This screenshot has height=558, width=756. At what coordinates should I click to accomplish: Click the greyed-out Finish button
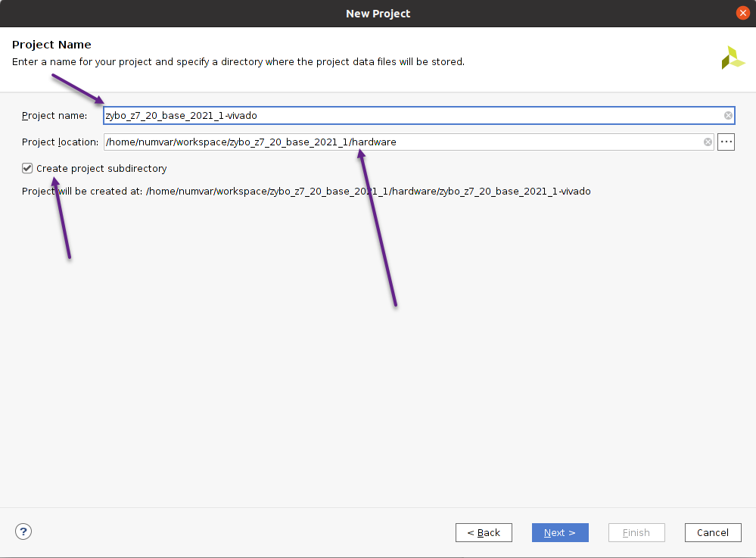636,532
